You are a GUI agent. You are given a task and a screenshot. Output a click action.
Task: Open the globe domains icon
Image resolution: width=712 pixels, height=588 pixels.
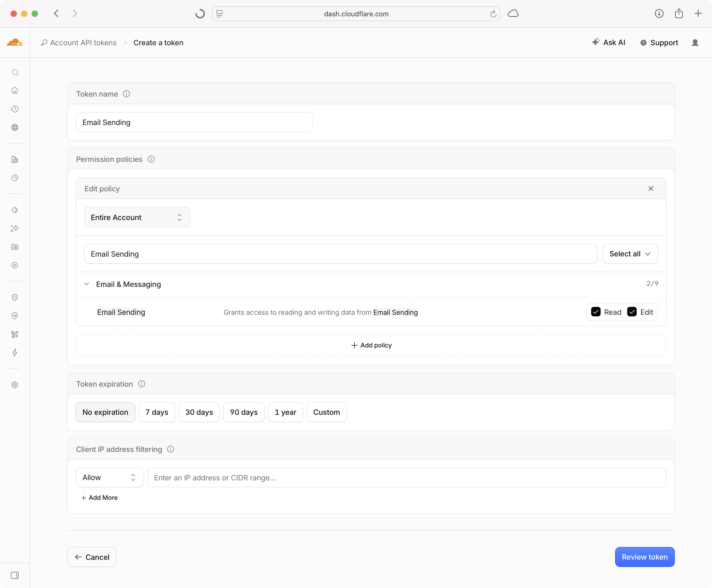coord(15,127)
